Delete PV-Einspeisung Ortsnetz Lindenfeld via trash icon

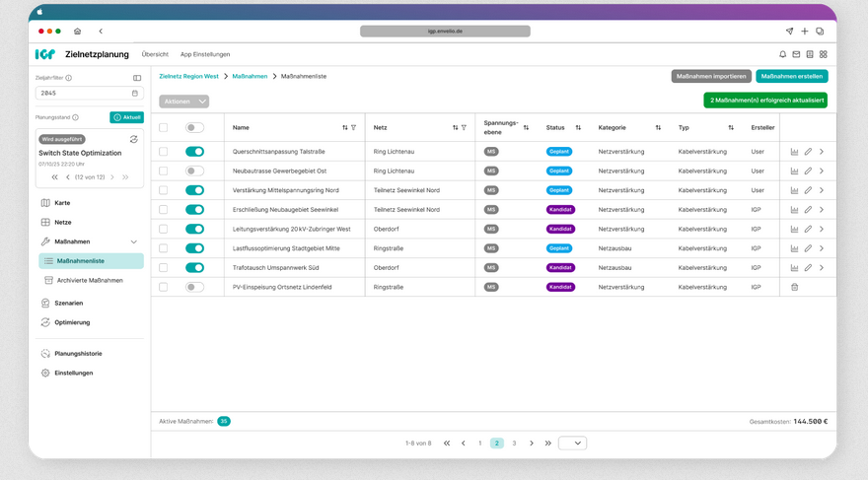(x=794, y=287)
